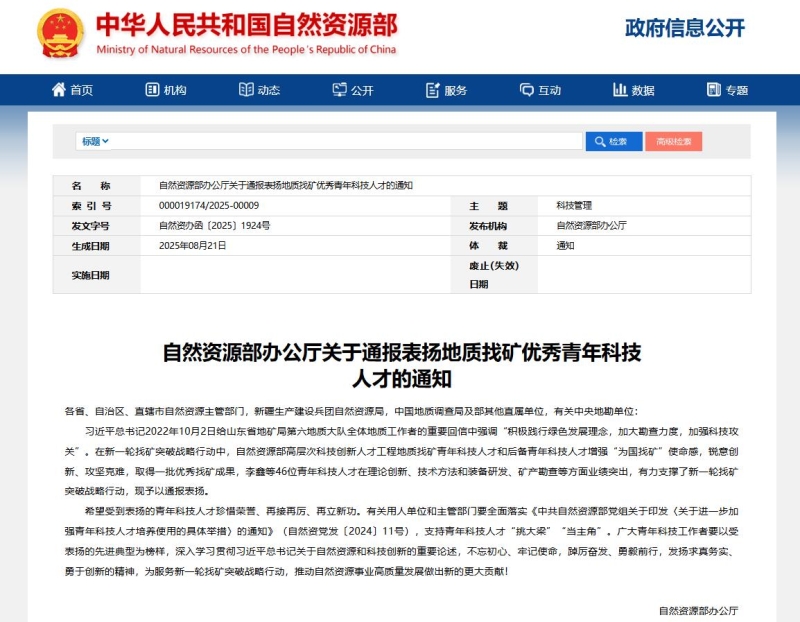Open the 机构 navigation icon
The height and width of the screenshot is (622, 800).
click(153, 90)
